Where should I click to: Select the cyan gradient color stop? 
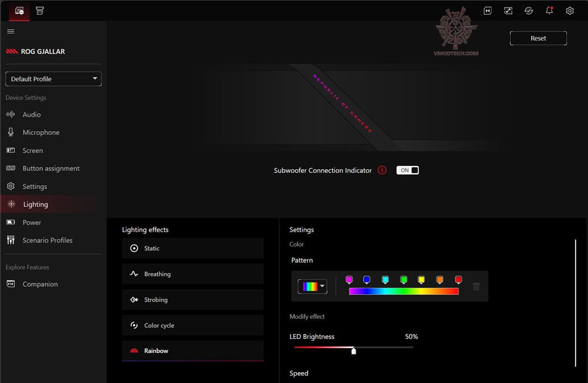(x=385, y=280)
